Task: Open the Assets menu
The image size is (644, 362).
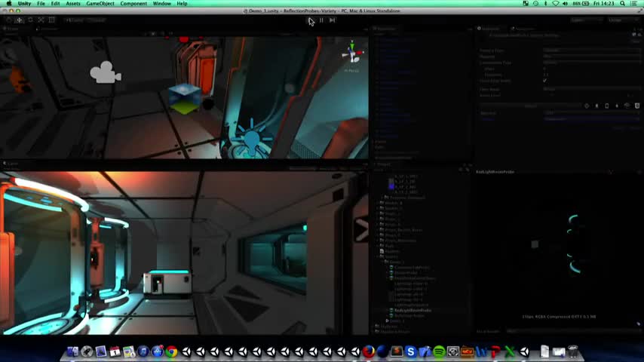Action: click(x=73, y=3)
